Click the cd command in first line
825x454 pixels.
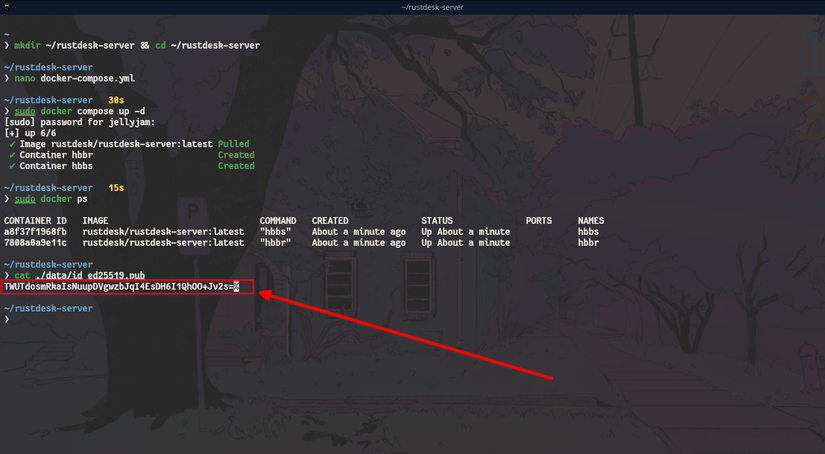tap(160, 45)
